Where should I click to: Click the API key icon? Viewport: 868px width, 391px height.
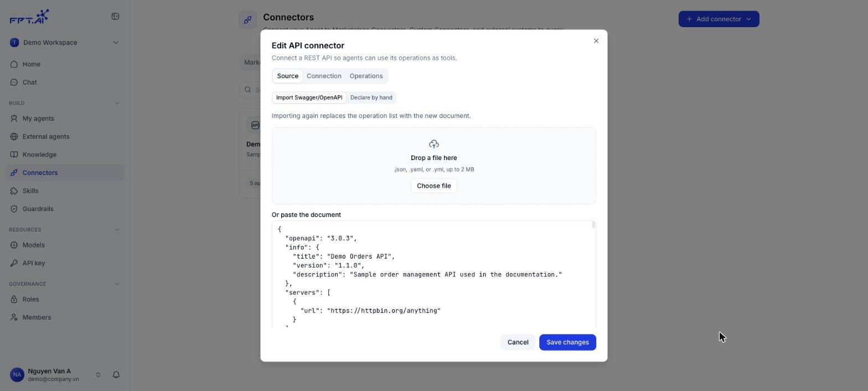(14, 263)
